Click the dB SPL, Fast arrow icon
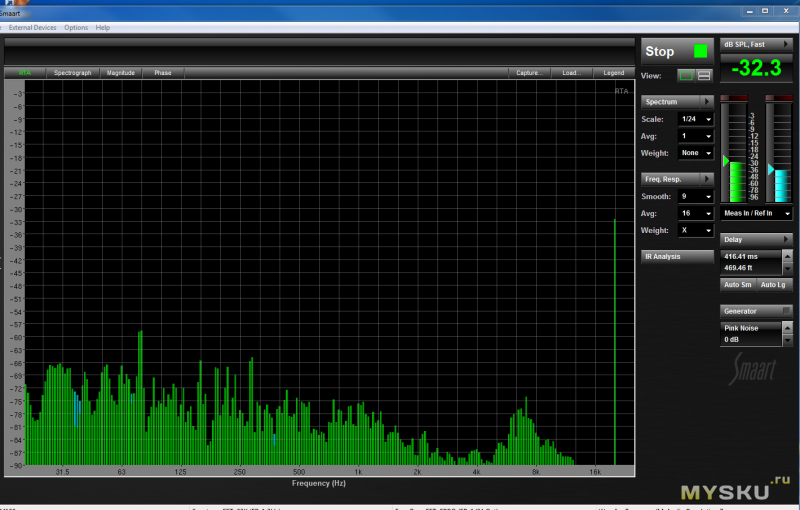This screenshot has height=510, width=800. (786, 44)
